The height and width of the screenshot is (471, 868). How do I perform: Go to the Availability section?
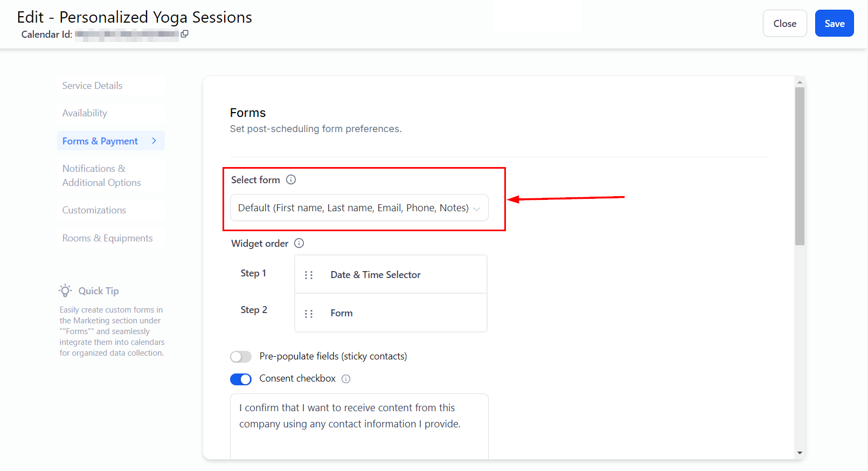85,113
